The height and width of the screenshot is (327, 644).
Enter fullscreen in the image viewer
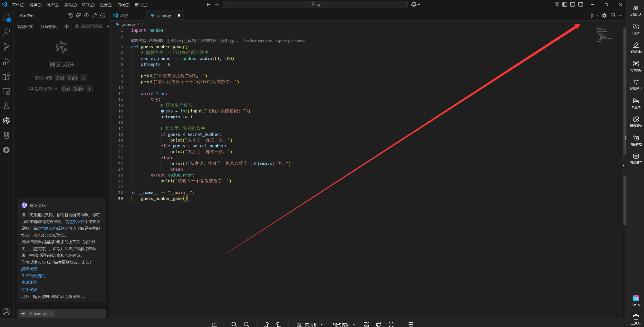391,324
